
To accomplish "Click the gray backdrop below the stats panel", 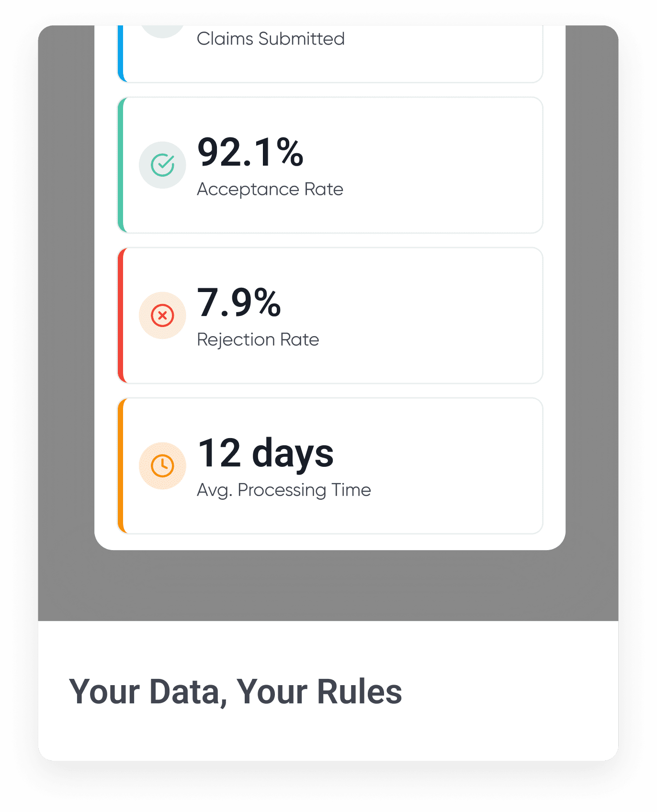I will [x=328, y=585].
